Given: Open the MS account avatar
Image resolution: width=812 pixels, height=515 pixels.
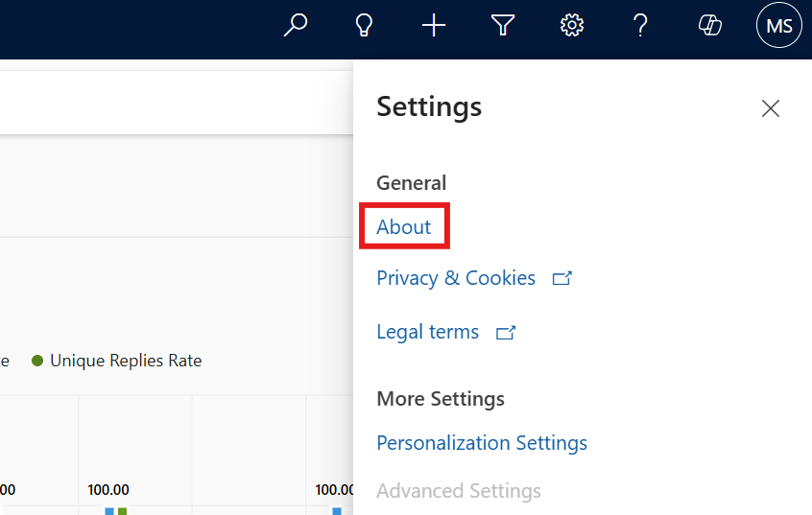Looking at the screenshot, I should 779,26.
